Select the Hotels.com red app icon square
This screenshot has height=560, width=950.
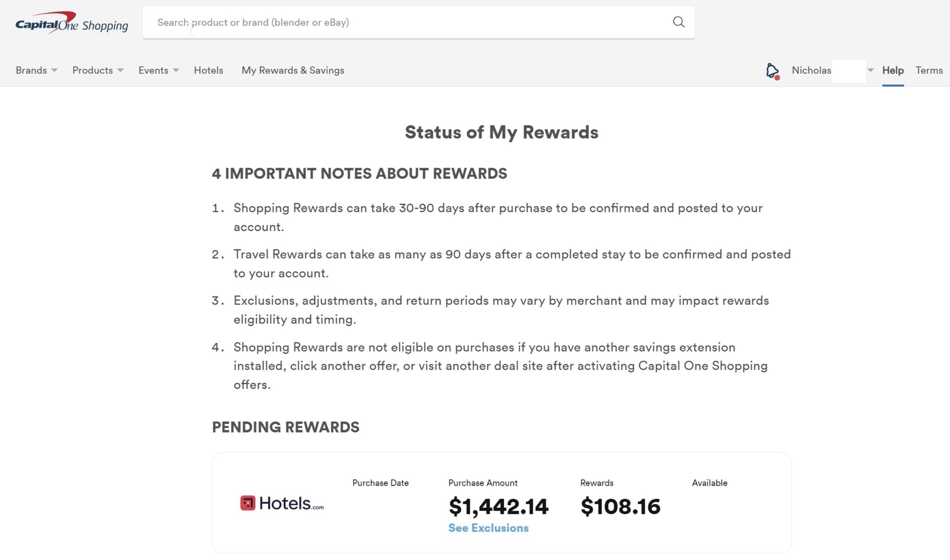[x=247, y=502]
